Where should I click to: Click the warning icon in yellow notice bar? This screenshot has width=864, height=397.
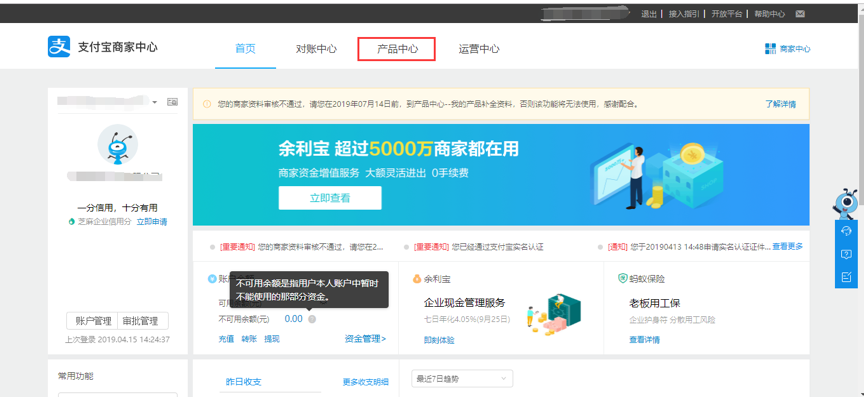(x=207, y=104)
